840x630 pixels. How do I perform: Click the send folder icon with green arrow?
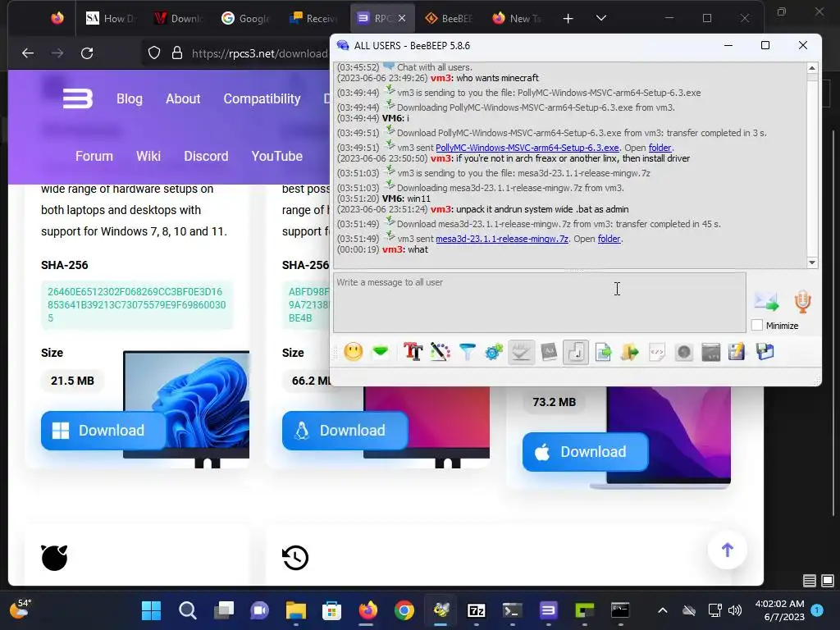(x=630, y=352)
